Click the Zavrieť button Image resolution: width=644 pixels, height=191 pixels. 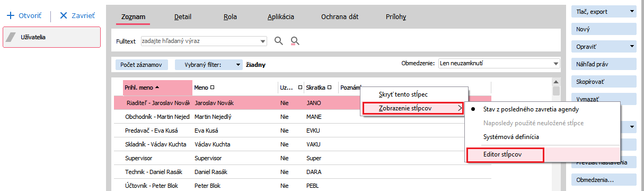pyautogui.click(x=77, y=16)
